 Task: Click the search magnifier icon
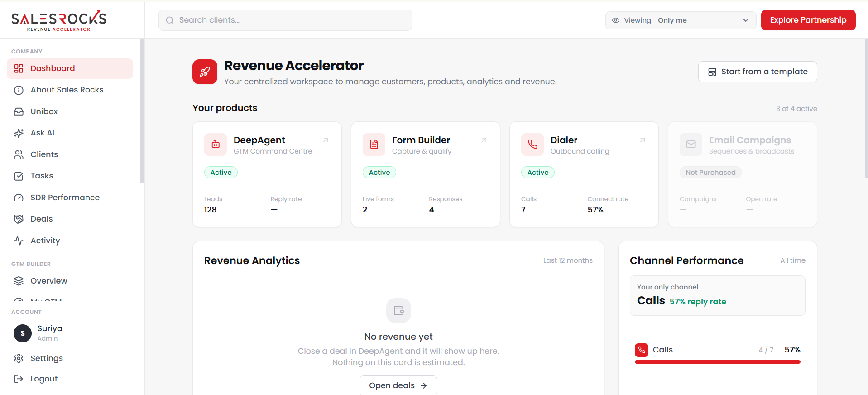tap(170, 20)
